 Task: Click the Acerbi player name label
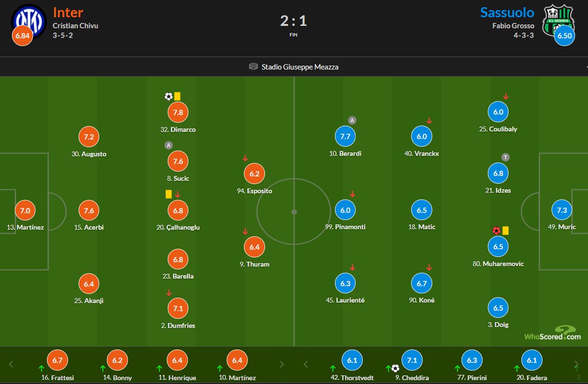tap(89, 227)
